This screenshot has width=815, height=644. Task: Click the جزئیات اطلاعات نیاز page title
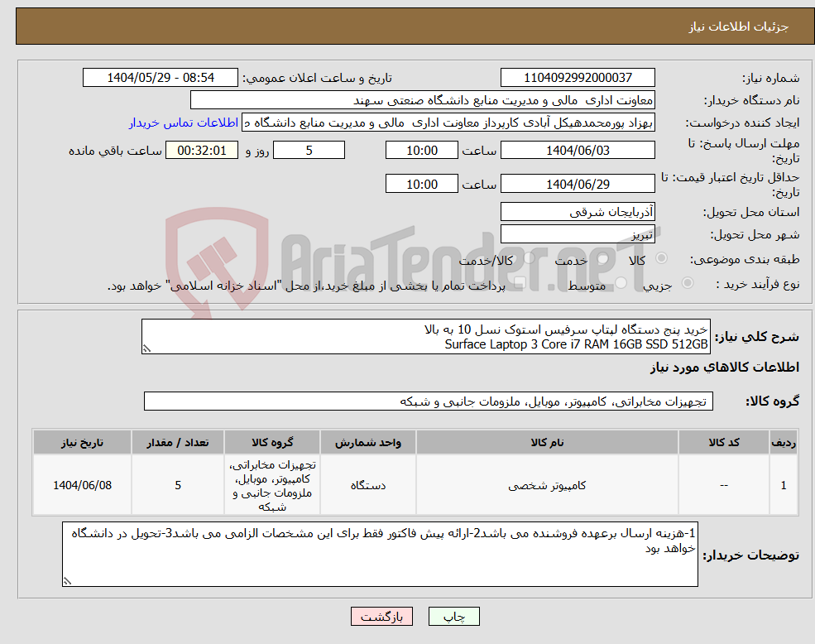[739, 26]
